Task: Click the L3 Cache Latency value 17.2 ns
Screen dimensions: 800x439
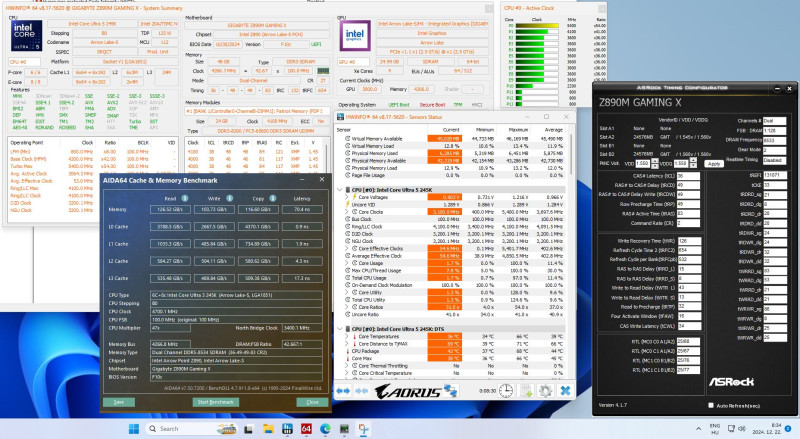Action: [302, 278]
